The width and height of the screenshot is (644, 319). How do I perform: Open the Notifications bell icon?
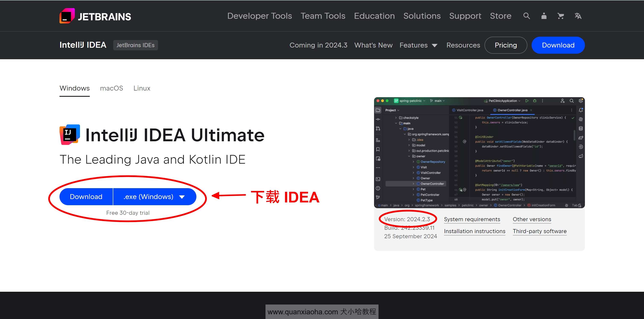click(x=581, y=110)
